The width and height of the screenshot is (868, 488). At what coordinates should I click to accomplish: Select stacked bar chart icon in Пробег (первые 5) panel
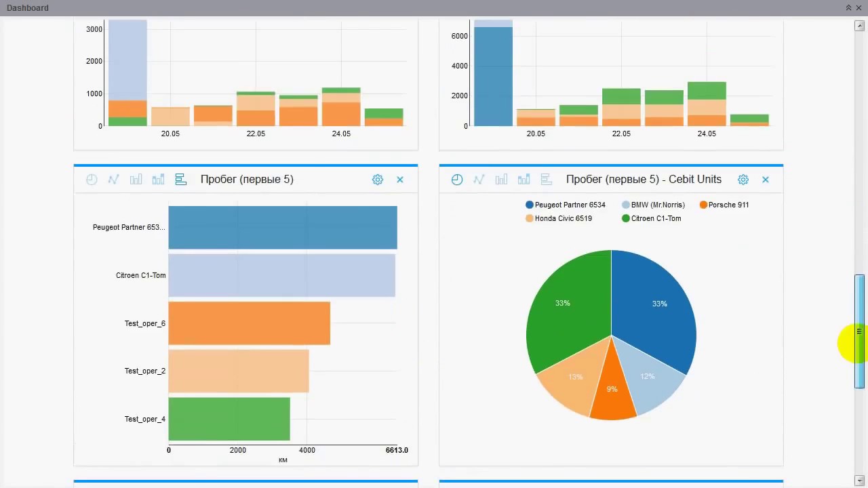pos(159,180)
